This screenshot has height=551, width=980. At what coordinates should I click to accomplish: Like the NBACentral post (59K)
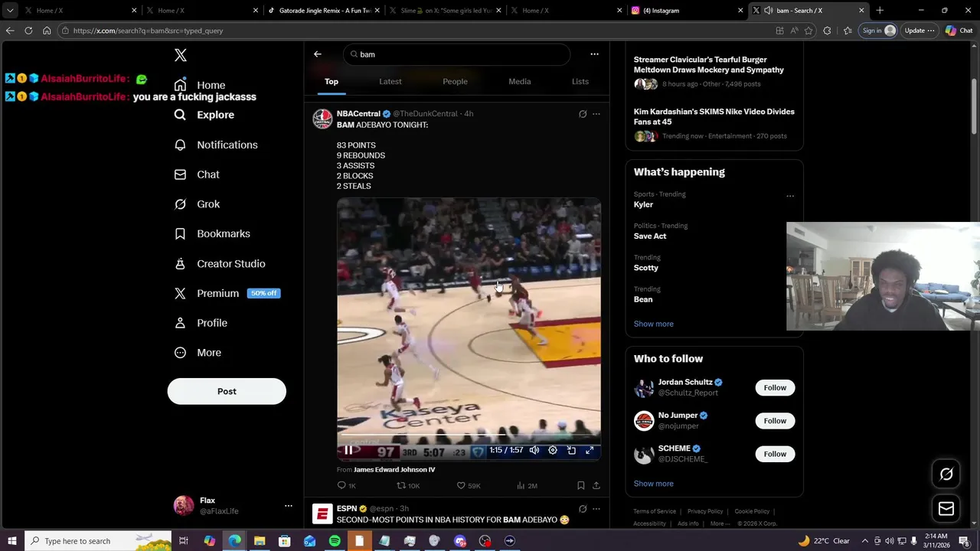[469, 485]
